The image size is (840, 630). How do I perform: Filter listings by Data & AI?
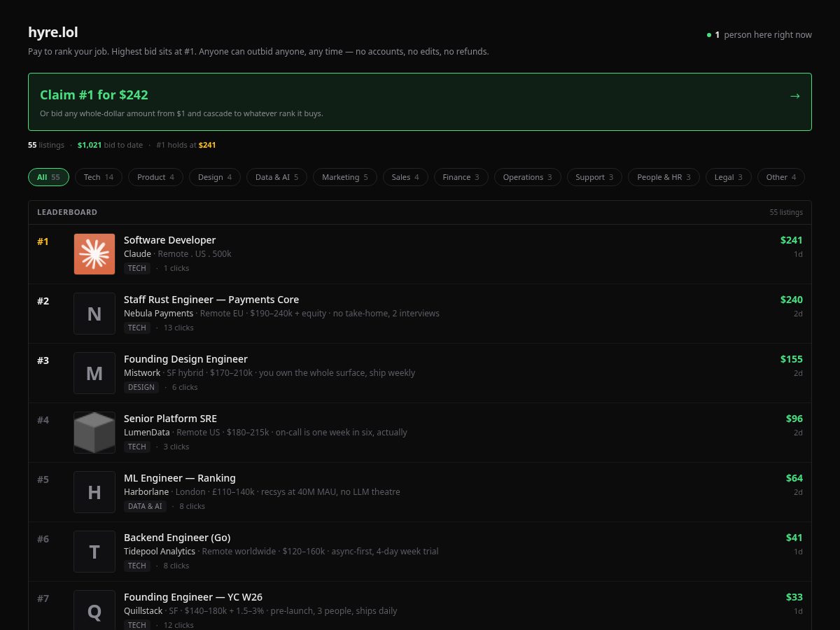(x=276, y=177)
